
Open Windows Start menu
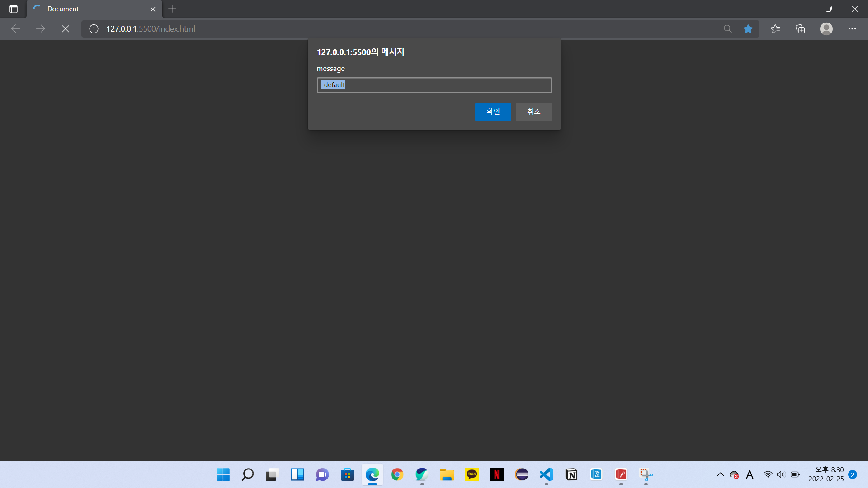tap(223, 474)
